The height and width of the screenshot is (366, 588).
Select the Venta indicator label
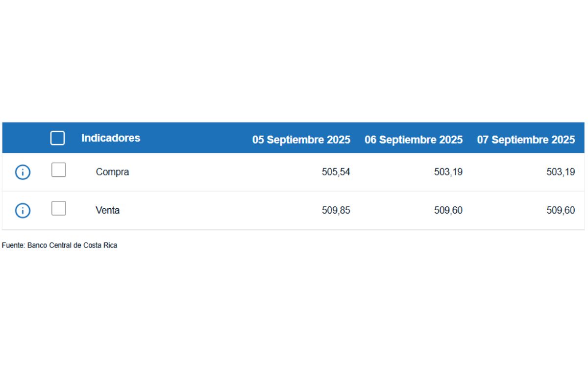pyautogui.click(x=108, y=210)
